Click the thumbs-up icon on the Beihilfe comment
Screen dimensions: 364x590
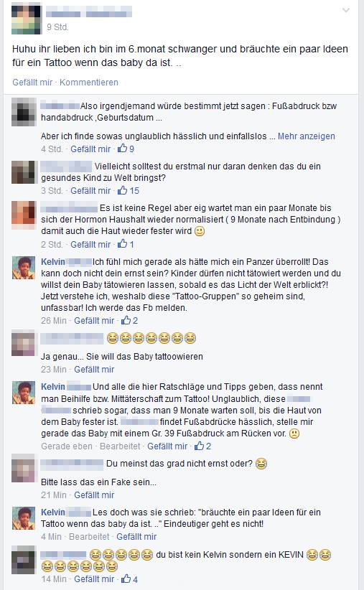pos(199,446)
